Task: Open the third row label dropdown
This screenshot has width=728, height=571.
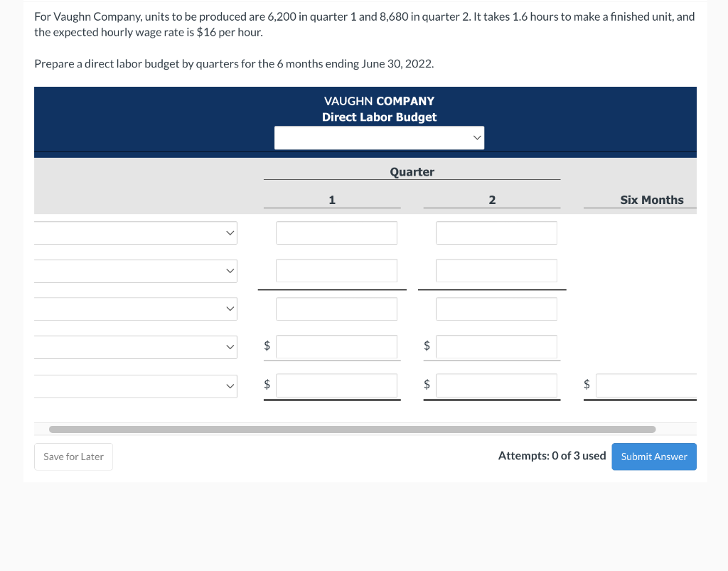Action: (x=136, y=309)
